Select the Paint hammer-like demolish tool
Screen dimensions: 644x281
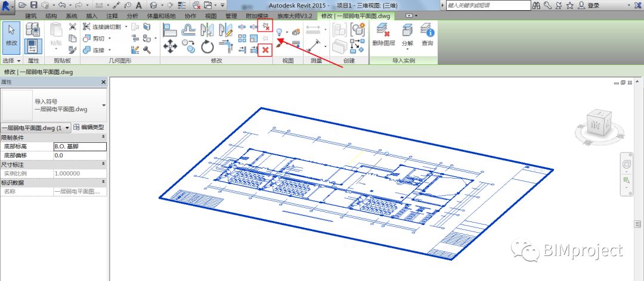click(x=147, y=49)
